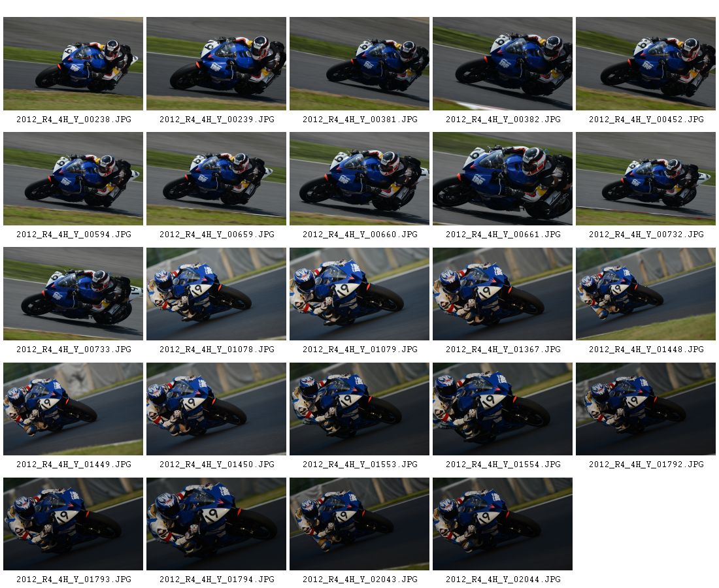The width and height of the screenshot is (719, 588).
Task: Select thumbnail 2012_R4_4H_Y_01448.JPG
Action: pyautogui.click(x=646, y=294)
